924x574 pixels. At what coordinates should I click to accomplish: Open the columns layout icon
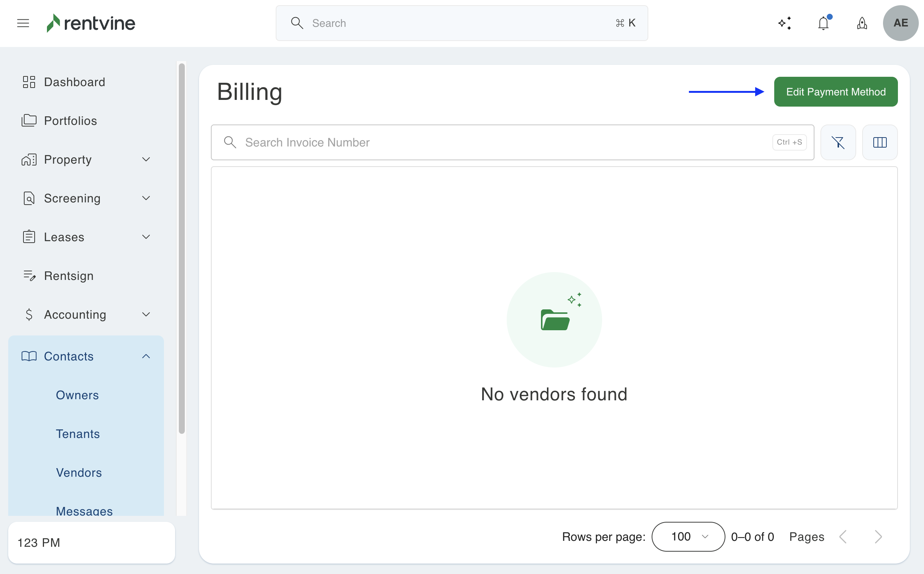coord(880,142)
